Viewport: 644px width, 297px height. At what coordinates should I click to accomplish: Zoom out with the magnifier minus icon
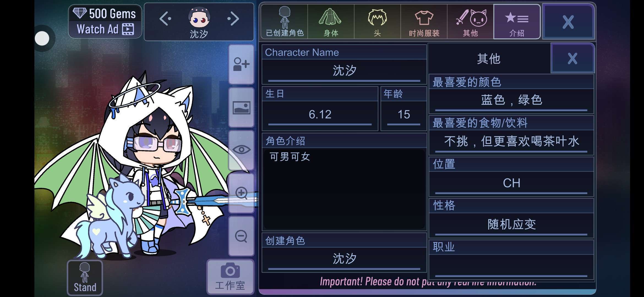tap(241, 236)
